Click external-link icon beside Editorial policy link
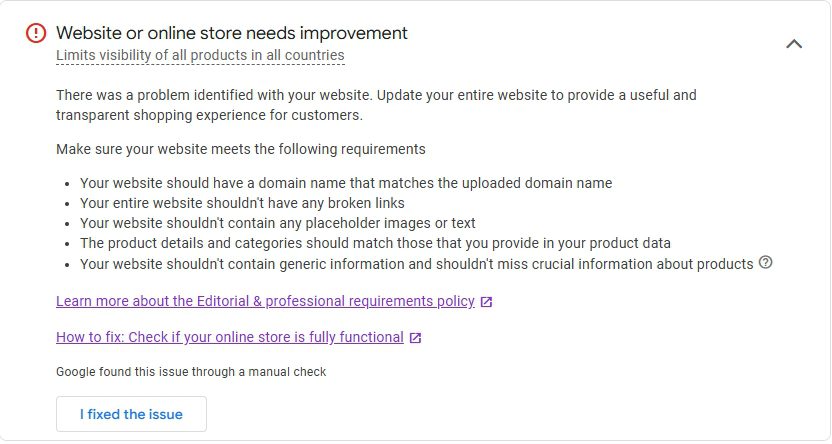 486,302
